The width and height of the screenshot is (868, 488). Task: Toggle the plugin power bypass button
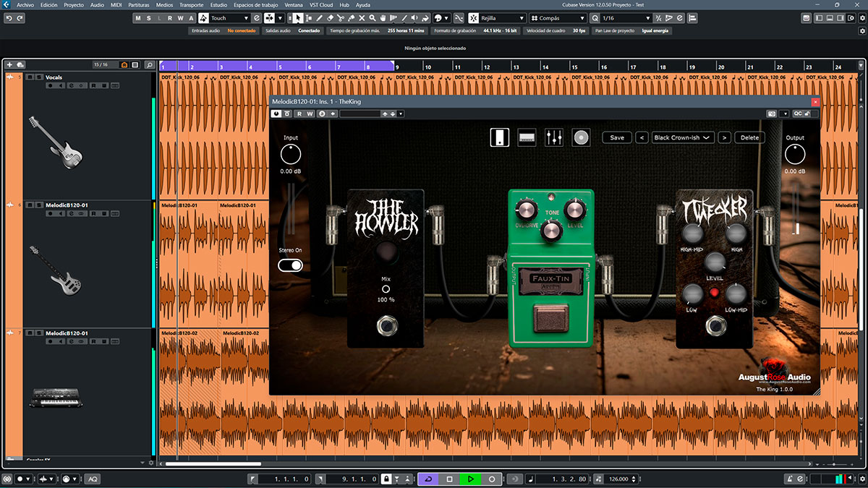pos(276,114)
